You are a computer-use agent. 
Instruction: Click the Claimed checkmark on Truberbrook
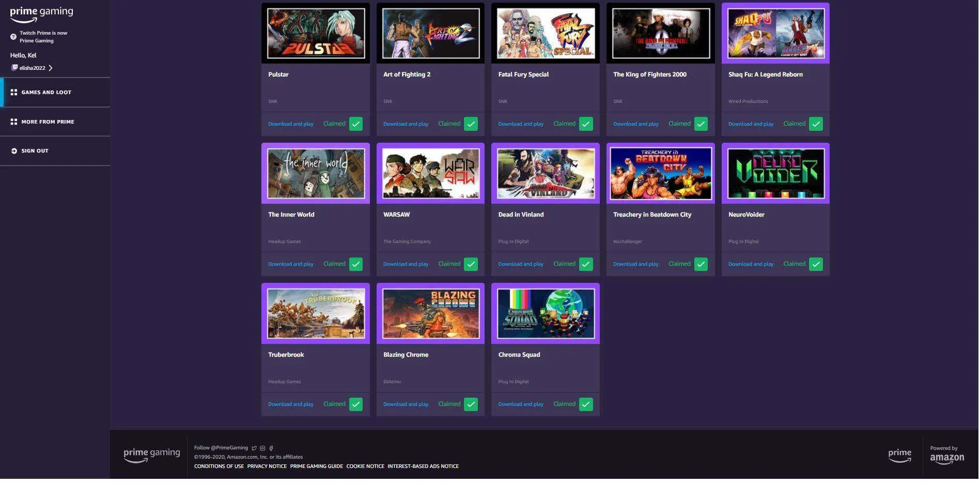click(x=356, y=404)
